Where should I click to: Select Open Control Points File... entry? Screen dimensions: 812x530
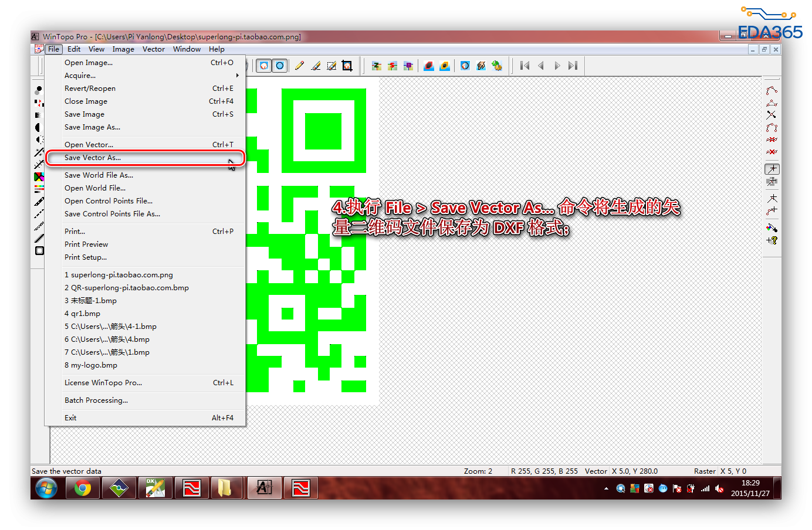pos(146,201)
